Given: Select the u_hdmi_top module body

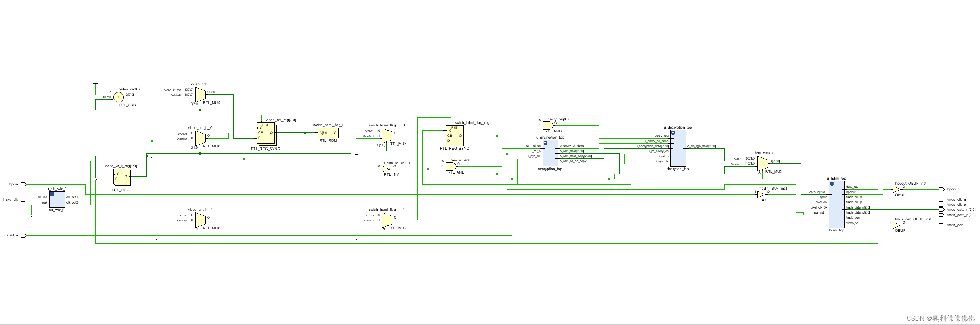Looking at the screenshot, I should click(x=837, y=205).
